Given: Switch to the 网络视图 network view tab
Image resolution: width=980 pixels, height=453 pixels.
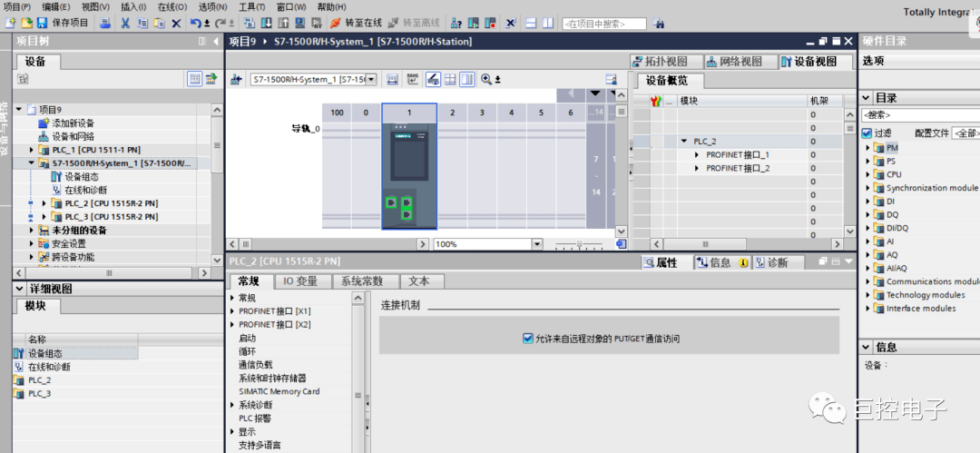Looking at the screenshot, I should pos(734,62).
